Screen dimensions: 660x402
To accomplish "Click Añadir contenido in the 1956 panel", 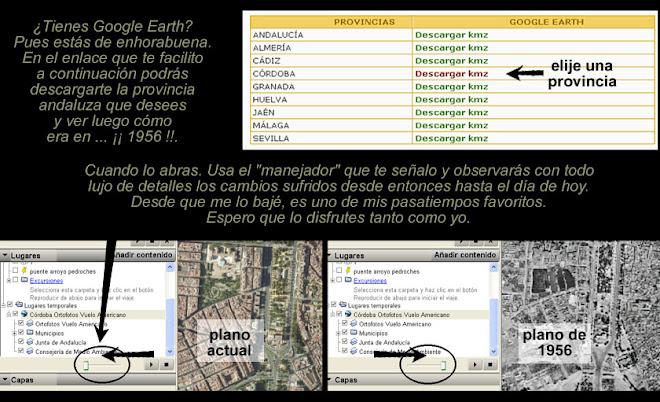I will (465, 255).
